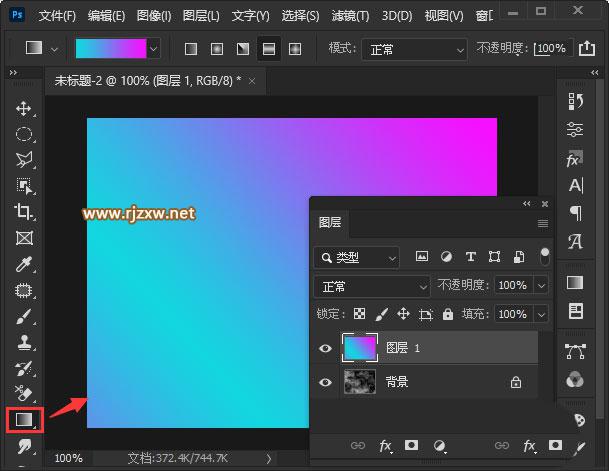The height and width of the screenshot is (471, 609).
Task: Choose Radial gradient style
Action: [217, 49]
